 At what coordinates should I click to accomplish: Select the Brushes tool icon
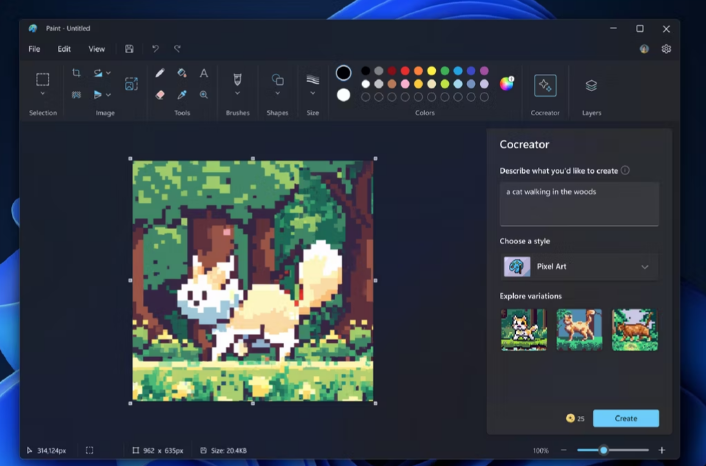(x=237, y=80)
